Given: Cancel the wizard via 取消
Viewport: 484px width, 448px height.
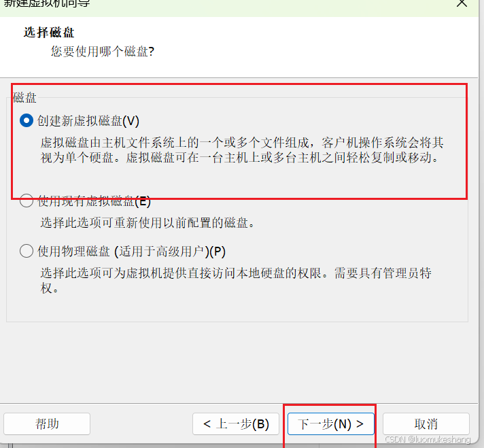Looking at the screenshot, I should [x=426, y=424].
